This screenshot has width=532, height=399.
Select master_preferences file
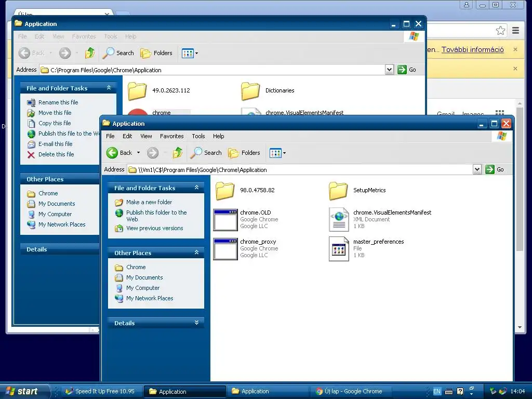pos(366,248)
